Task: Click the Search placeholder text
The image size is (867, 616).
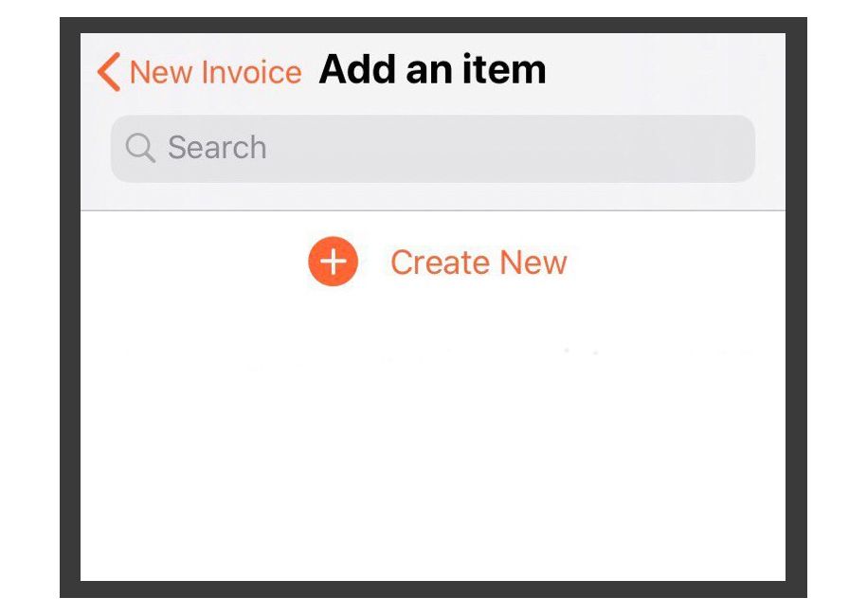Action: (217, 148)
